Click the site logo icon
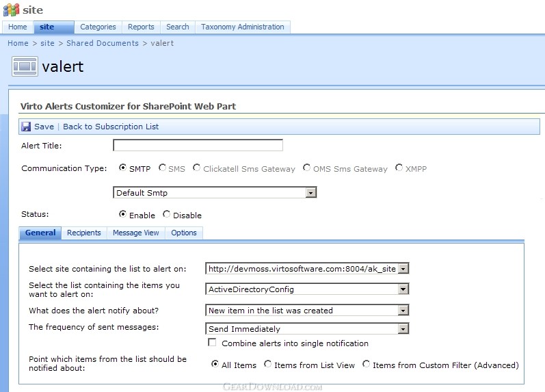545x392 pixels. tap(11, 10)
